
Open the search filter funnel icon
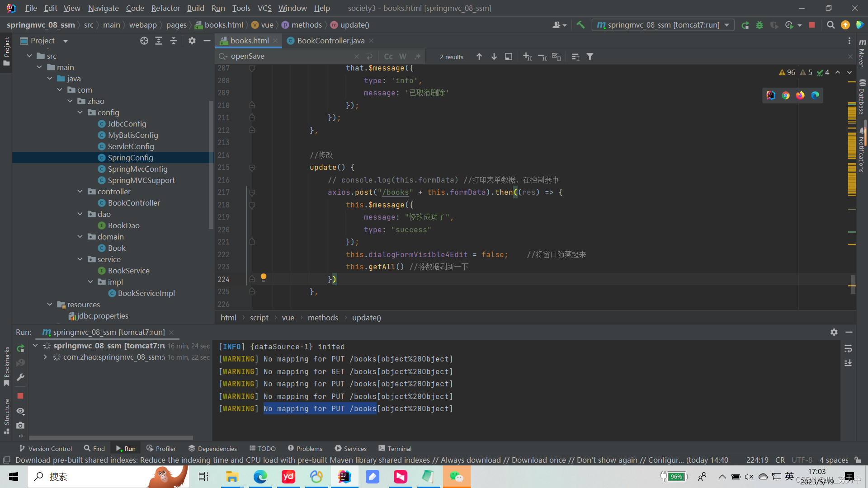pos(590,56)
